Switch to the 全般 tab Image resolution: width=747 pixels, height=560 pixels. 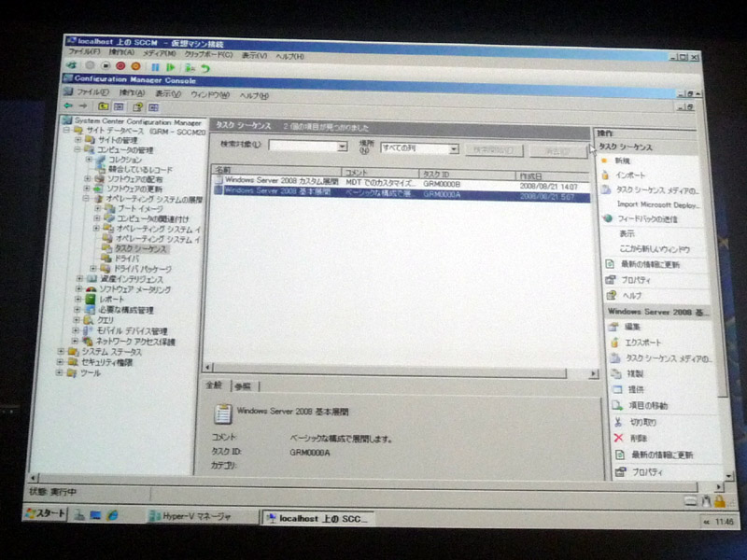point(215,385)
